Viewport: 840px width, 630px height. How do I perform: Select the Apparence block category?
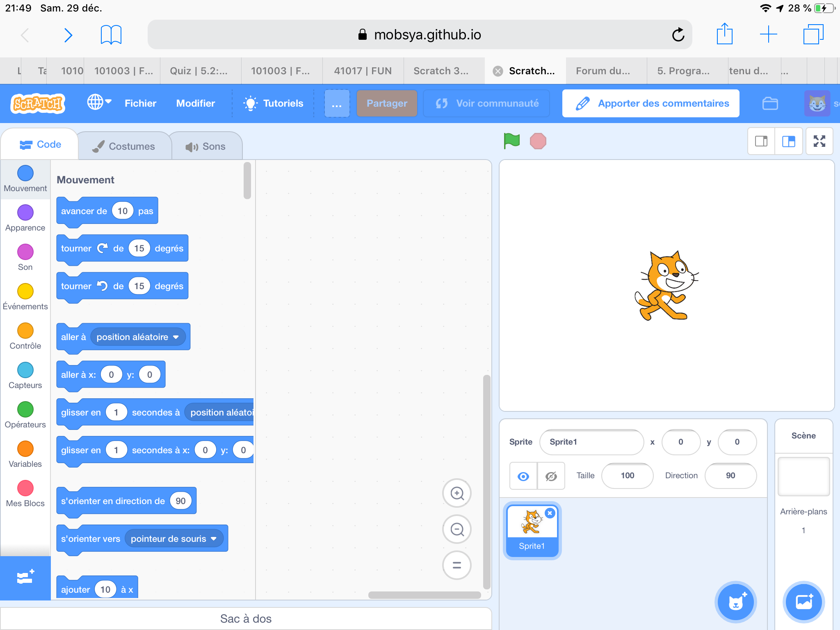pos(25,218)
